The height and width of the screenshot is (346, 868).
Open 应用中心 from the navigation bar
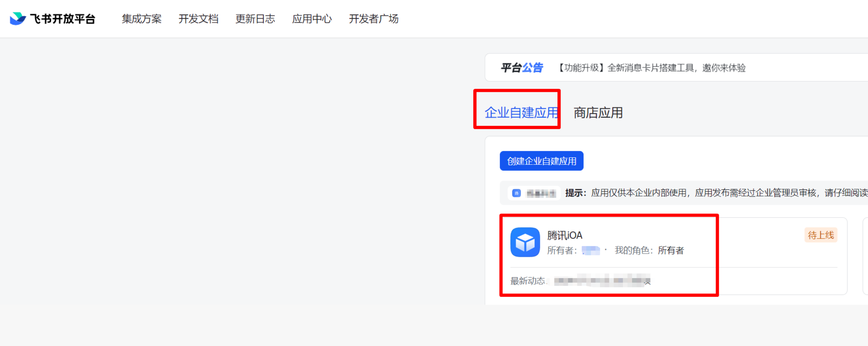coord(312,19)
